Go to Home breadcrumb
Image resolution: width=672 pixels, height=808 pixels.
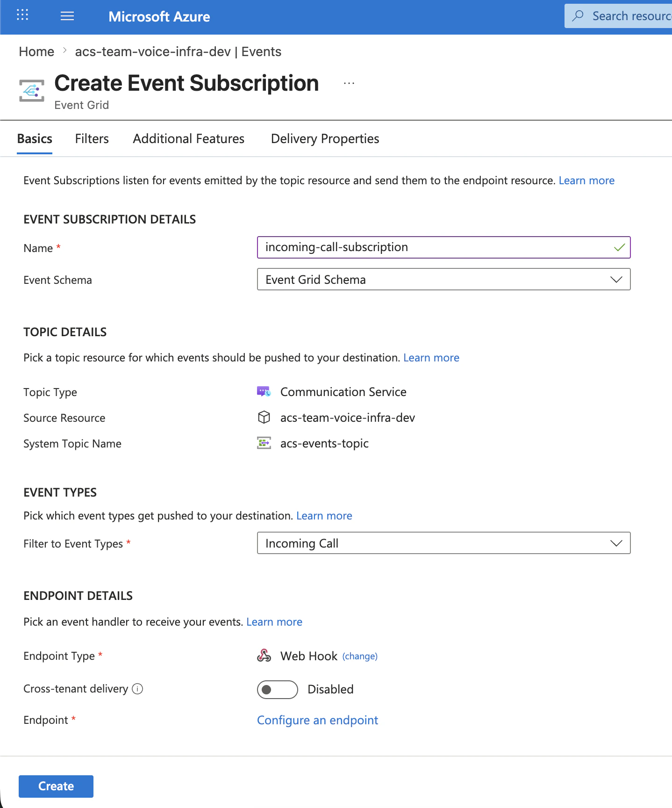36,51
